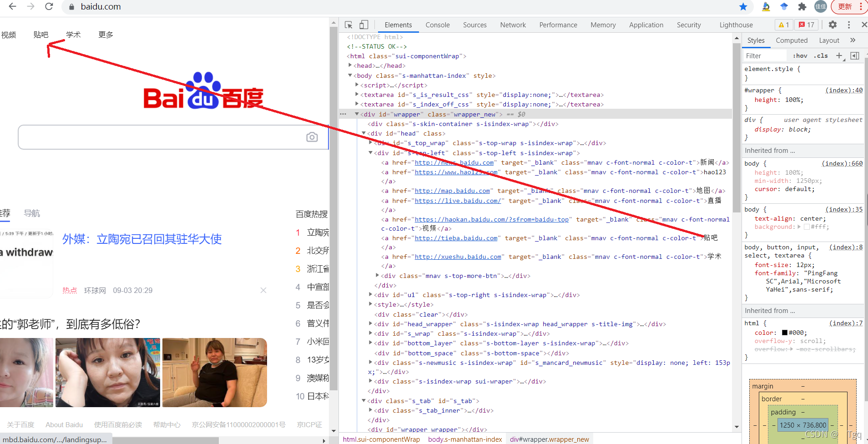The image size is (868, 444).
Task: Expand the background shorthand triangle
Action: click(x=799, y=226)
